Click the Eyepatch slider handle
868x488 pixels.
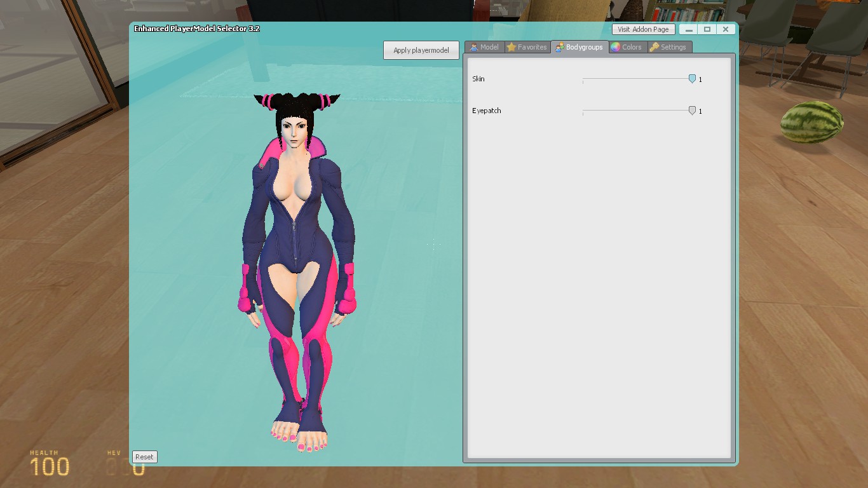click(x=692, y=111)
